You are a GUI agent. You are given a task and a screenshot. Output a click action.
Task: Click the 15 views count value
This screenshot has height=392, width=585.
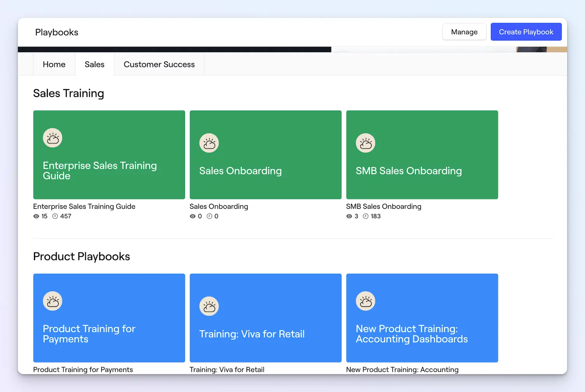click(44, 216)
